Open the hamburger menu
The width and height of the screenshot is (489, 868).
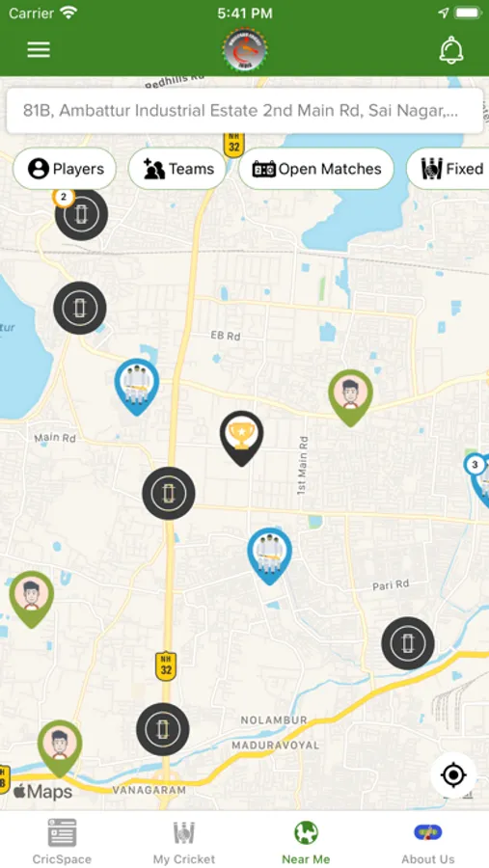click(39, 50)
